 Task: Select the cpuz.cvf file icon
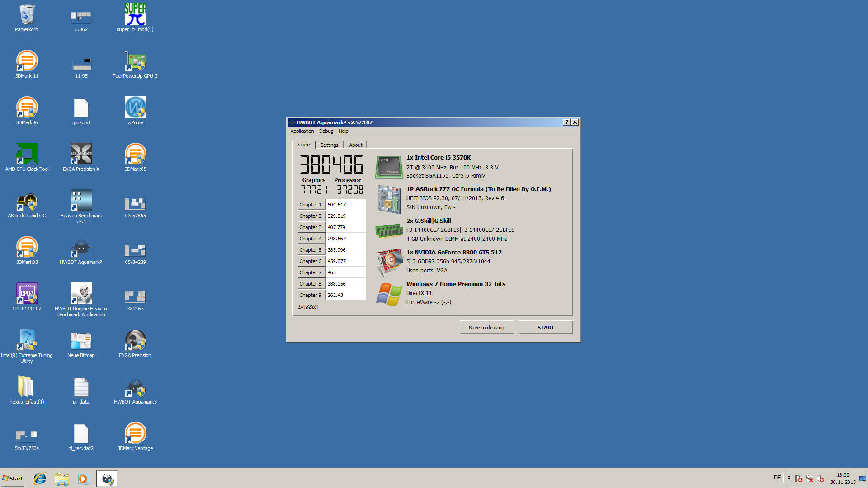tap(81, 111)
